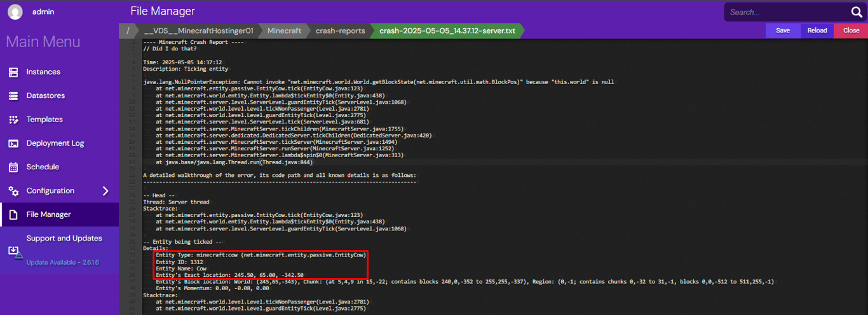Click Update Available - 2.6.1.6 link

(x=62, y=262)
